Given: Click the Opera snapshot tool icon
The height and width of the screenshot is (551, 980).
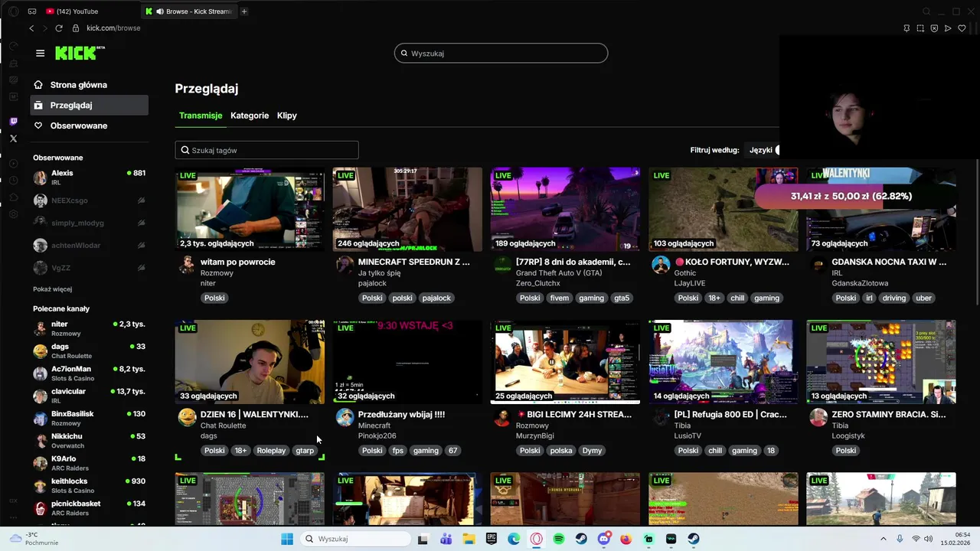Looking at the screenshot, I should click(920, 28).
